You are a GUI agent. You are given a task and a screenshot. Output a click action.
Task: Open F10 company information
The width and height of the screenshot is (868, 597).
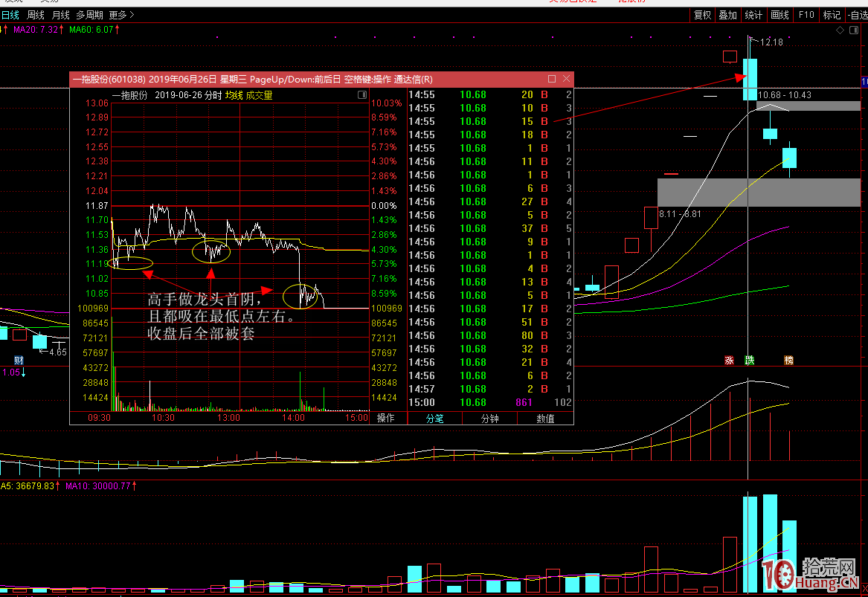click(806, 15)
